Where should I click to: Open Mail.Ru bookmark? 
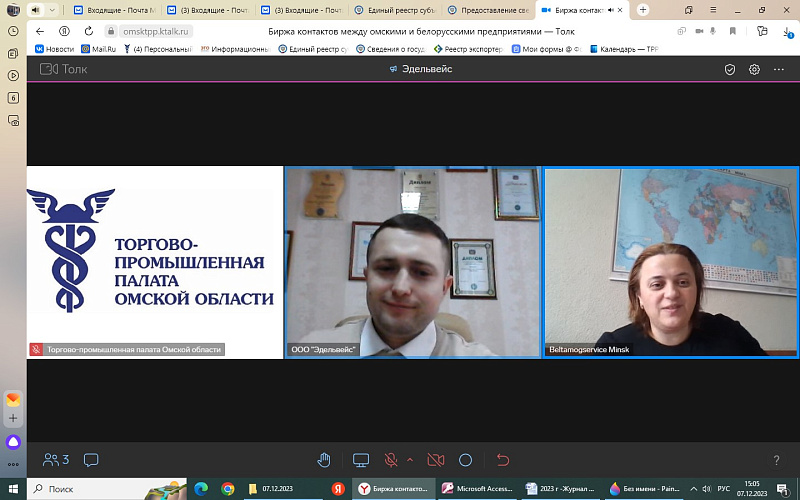pos(99,49)
